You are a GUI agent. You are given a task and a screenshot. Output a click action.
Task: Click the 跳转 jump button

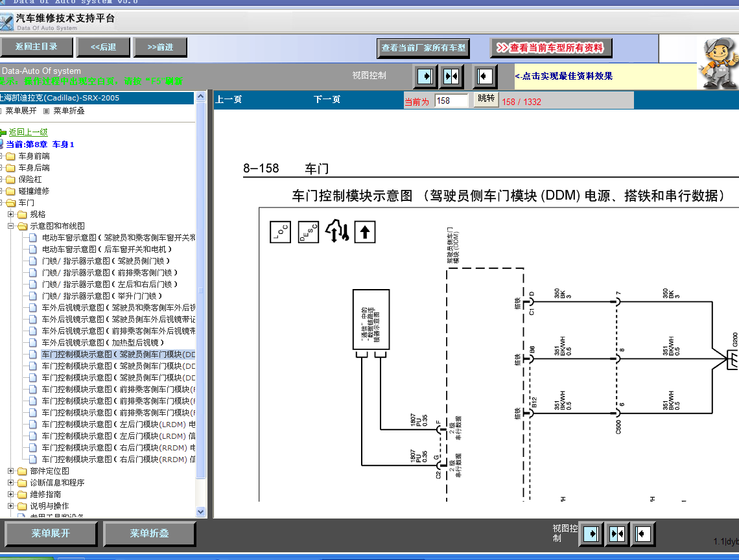486,99
